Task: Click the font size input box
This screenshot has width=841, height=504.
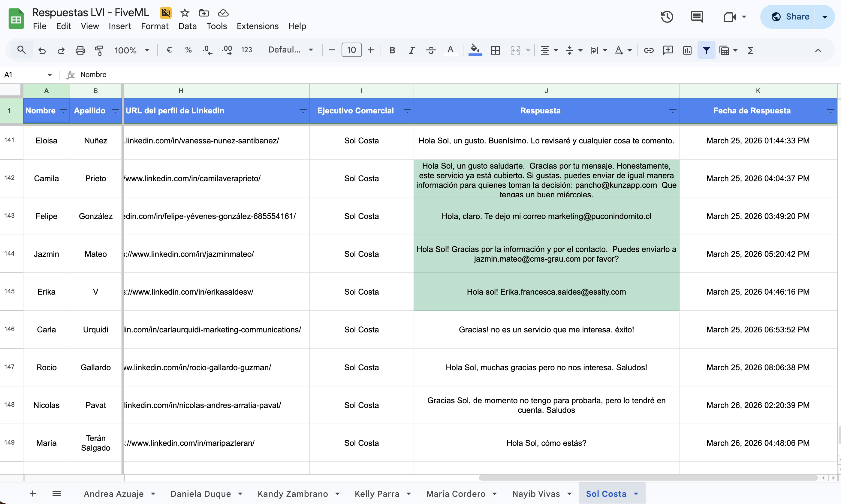Action: coord(351,50)
